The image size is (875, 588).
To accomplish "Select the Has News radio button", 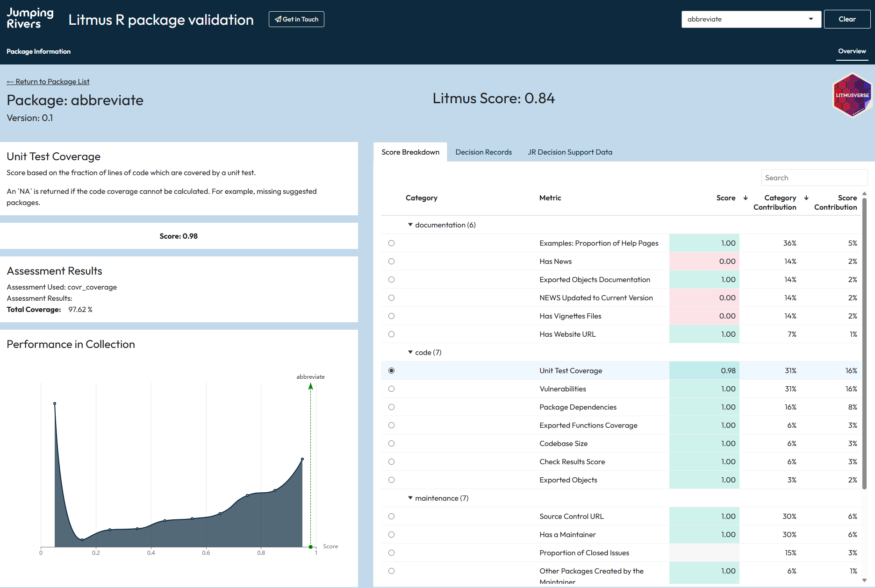I will coord(392,262).
